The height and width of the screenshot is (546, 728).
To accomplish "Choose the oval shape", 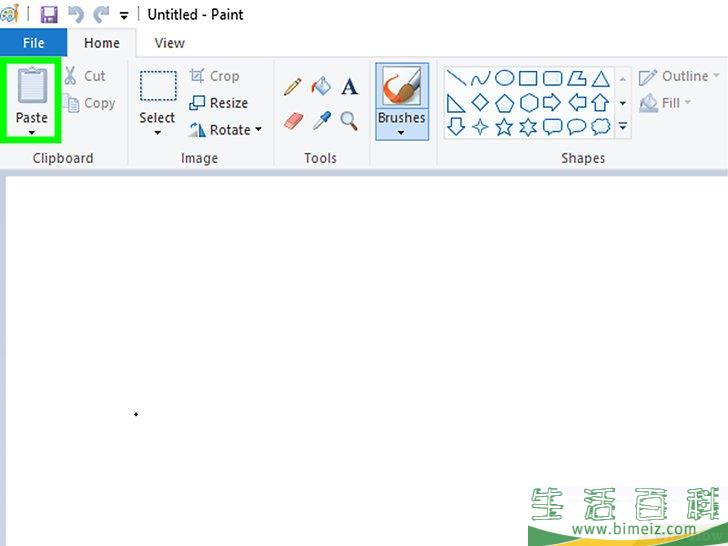I will pos(505,78).
